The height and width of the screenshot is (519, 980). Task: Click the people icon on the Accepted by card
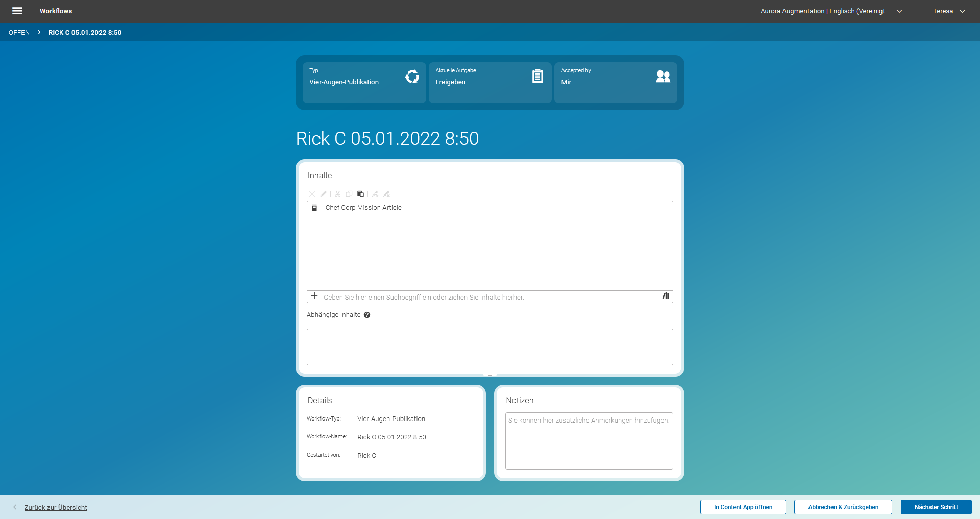(663, 76)
